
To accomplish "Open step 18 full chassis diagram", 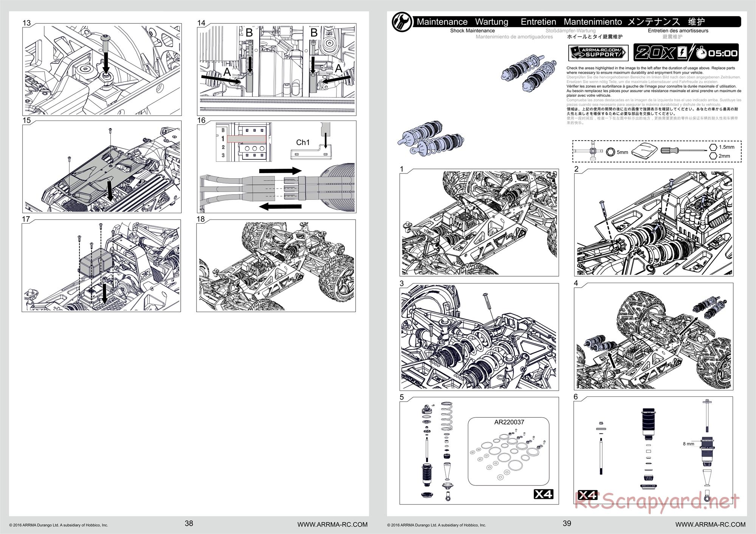I will click(276, 266).
